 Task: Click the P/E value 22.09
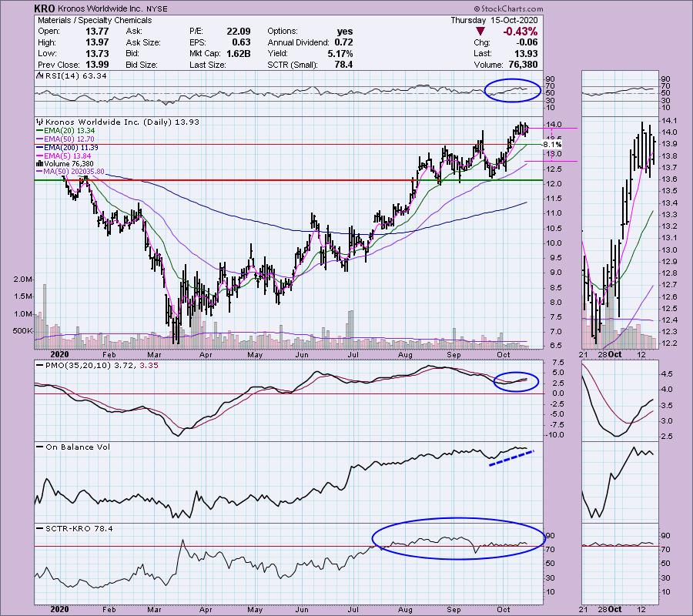tap(239, 32)
